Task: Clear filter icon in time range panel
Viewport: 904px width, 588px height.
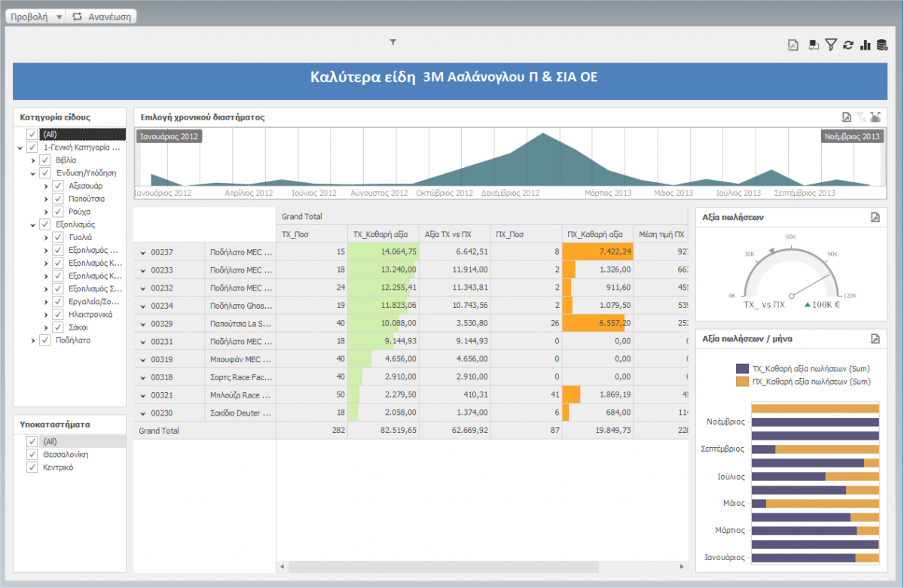Action: 861,117
